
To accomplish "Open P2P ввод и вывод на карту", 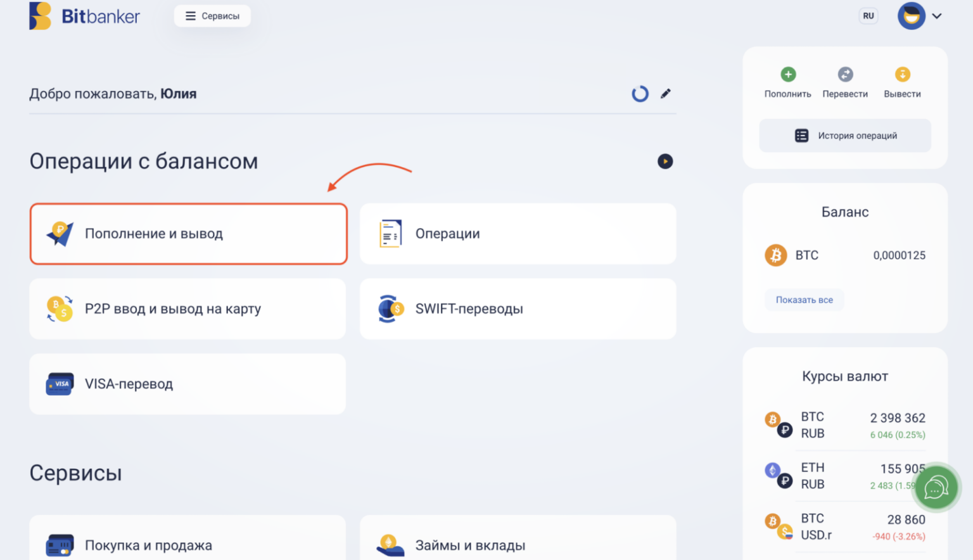I will pos(188,309).
